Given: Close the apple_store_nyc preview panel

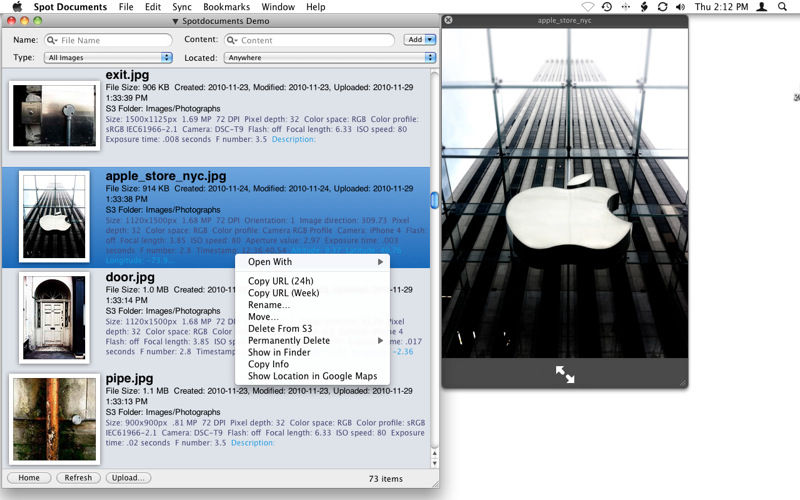Looking at the screenshot, I should (448, 20).
